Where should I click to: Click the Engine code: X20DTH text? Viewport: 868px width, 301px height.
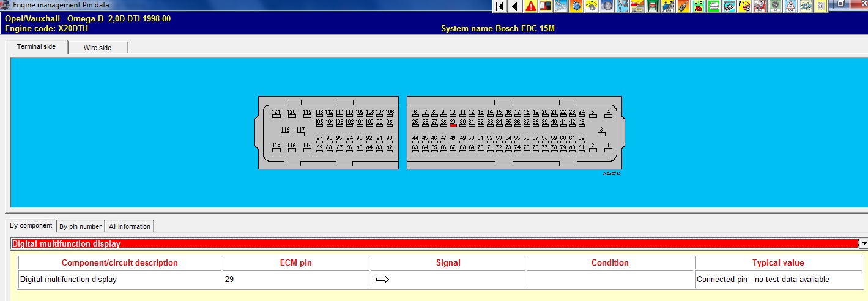(x=47, y=28)
